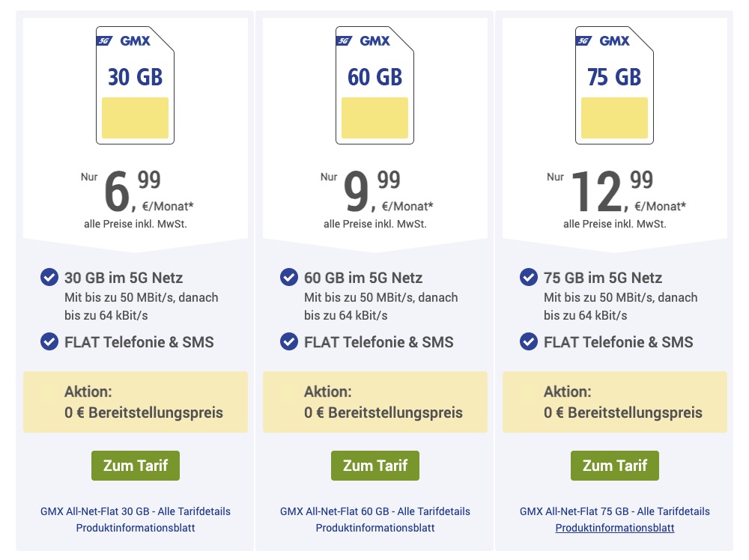Click "Zum Tarif" on the 75 GB plan
749x560 pixels.
tap(614, 465)
